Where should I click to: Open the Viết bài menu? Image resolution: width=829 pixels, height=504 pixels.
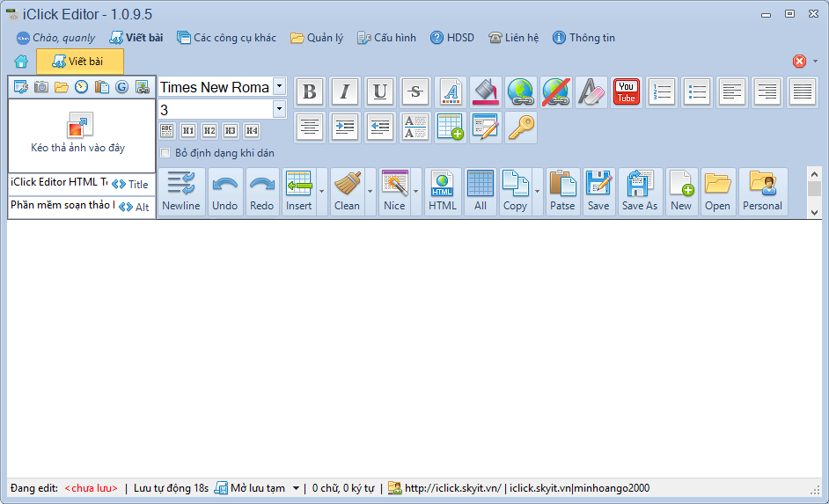(136, 38)
